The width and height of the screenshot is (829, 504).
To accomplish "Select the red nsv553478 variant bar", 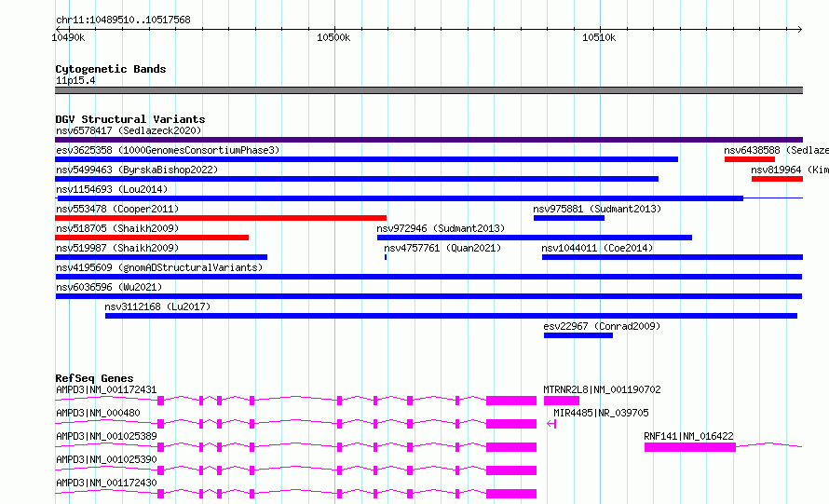I will pos(221,218).
